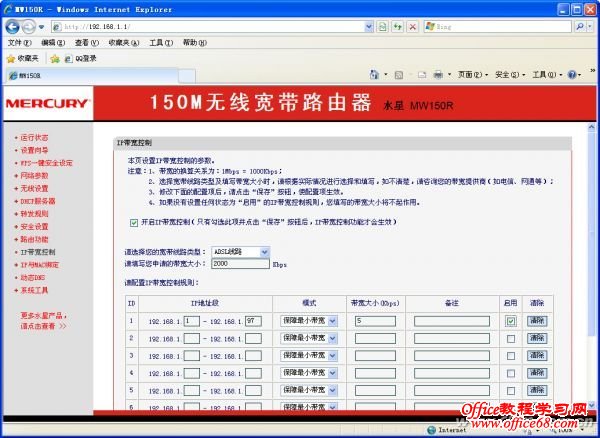
Task: Expand the address bar history dropdown
Action: 368,27
